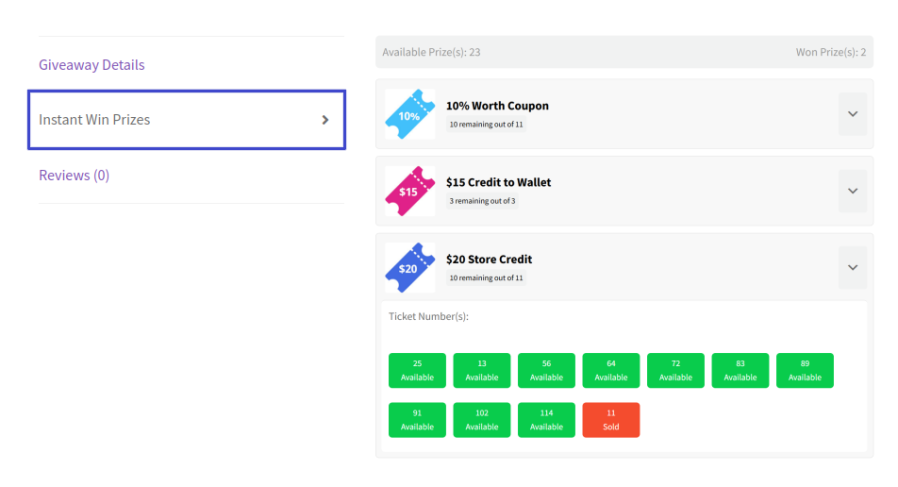
Task: Click the red sold ticket 11
Action: pyautogui.click(x=611, y=420)
